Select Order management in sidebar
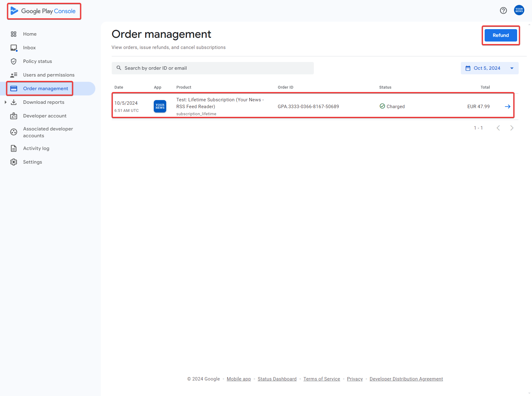 click(x=45, y=88)
